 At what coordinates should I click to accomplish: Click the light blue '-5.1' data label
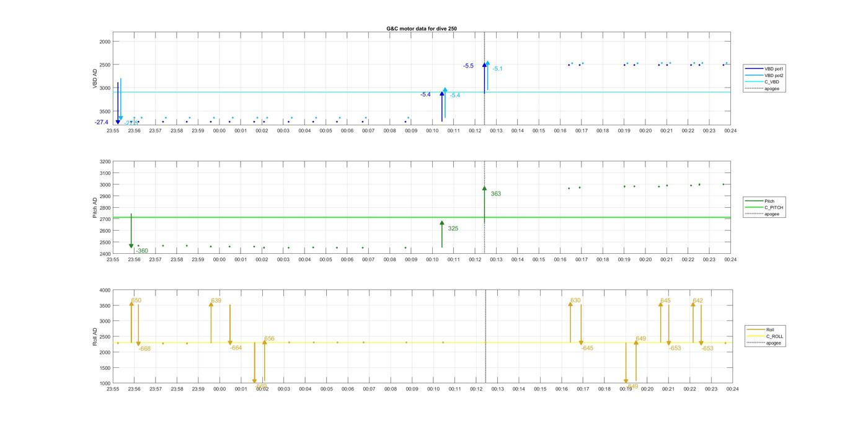(x=497, y=69)
